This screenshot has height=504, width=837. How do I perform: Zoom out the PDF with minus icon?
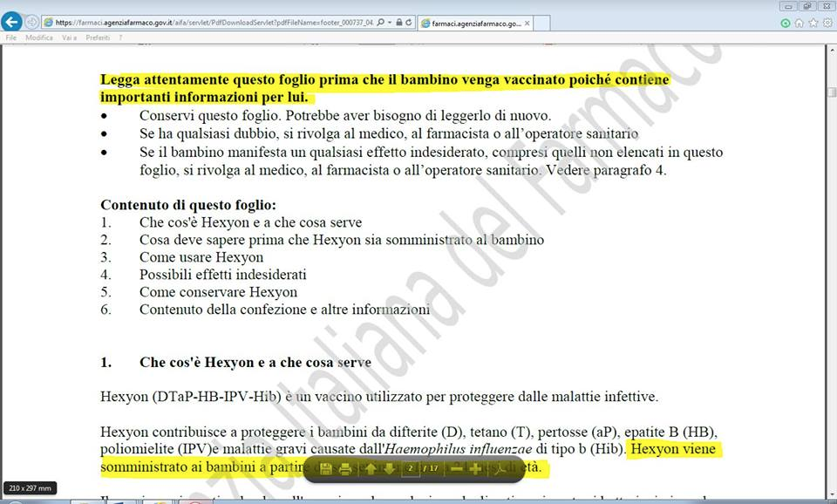coord(456,469)
